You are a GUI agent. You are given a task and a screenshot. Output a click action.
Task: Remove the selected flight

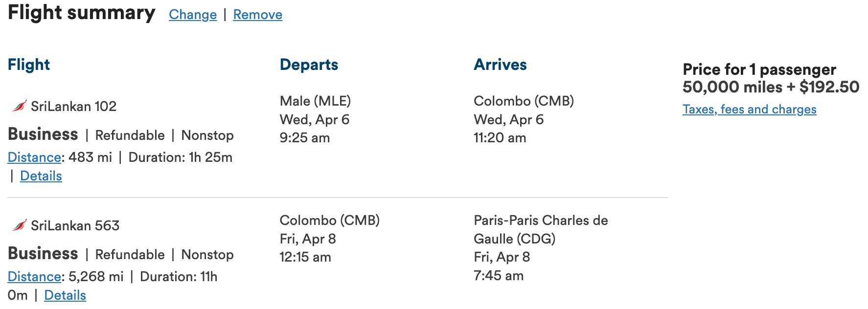pos(257,15)
